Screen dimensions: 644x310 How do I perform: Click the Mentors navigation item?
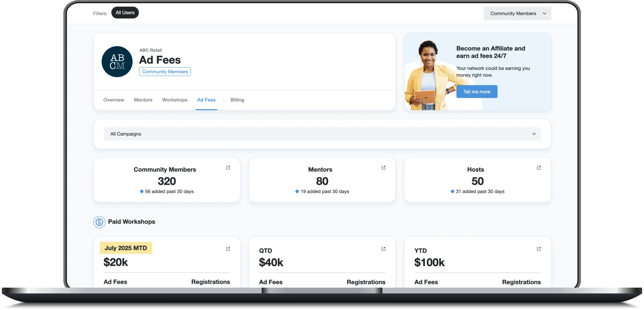click(x=143, y=100)
